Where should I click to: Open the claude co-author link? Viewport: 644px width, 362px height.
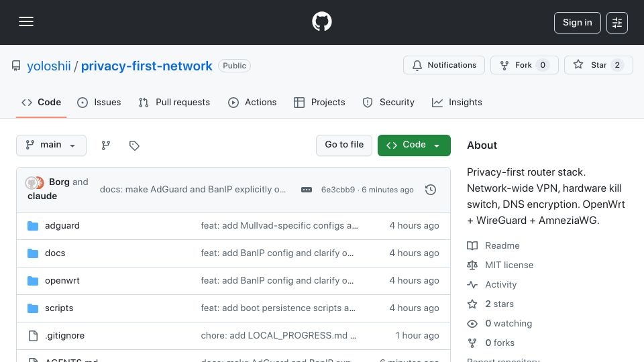(x=42, y=196)
